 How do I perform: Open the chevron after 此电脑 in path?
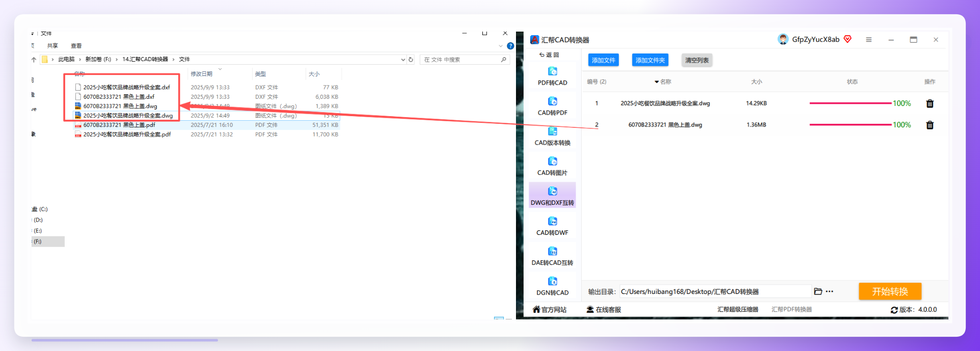pos(80,60)
